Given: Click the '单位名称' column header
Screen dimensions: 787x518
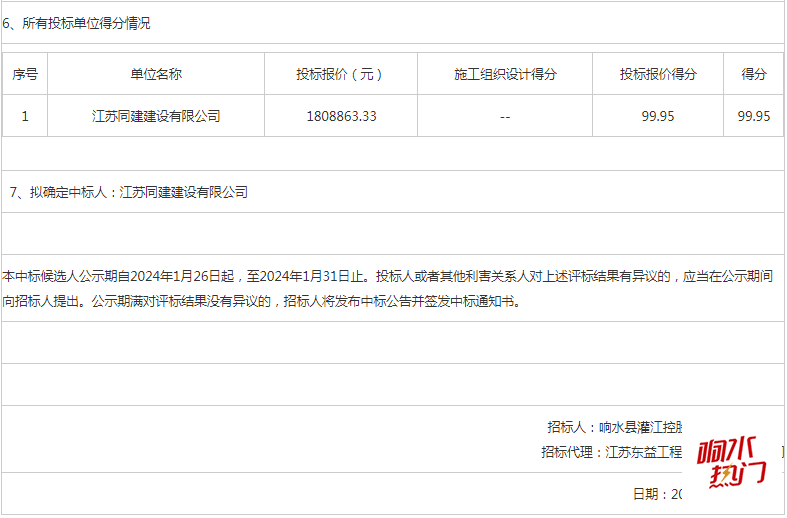Looking at the screenshot, I should pyautogui.click(x=156, y=74).
